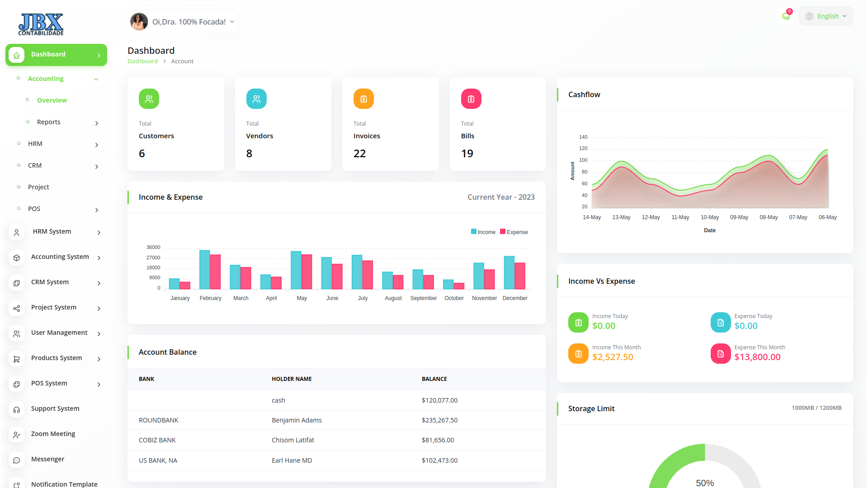Toggle the Expense series in chart legend
Screen dimensions: 868x488
pos(514,232)
